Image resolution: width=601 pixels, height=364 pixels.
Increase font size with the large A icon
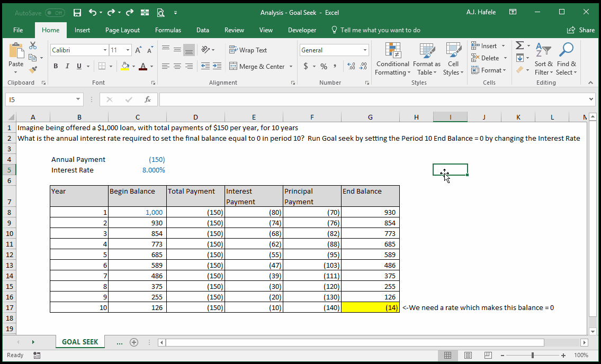pos(138,50)
